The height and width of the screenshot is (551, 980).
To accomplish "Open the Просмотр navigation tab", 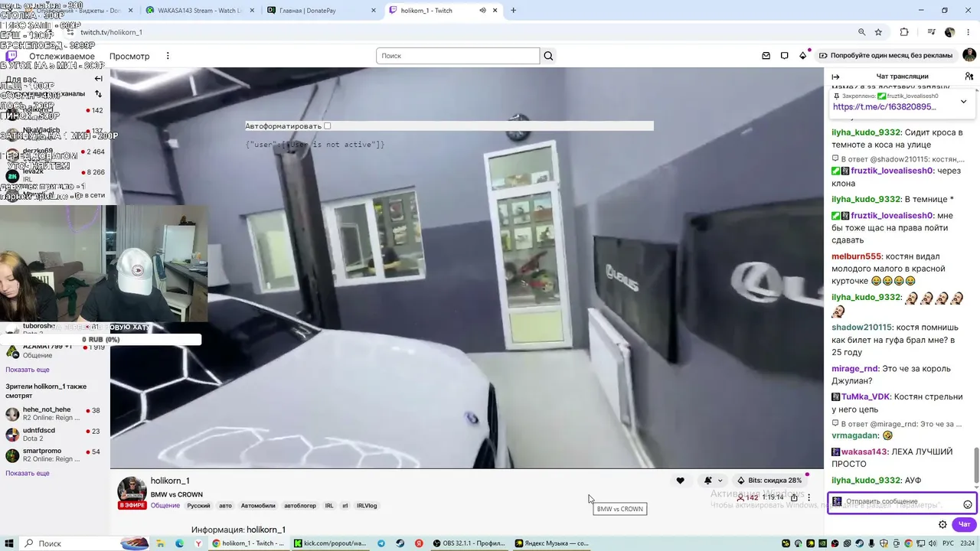I will 129,56.
